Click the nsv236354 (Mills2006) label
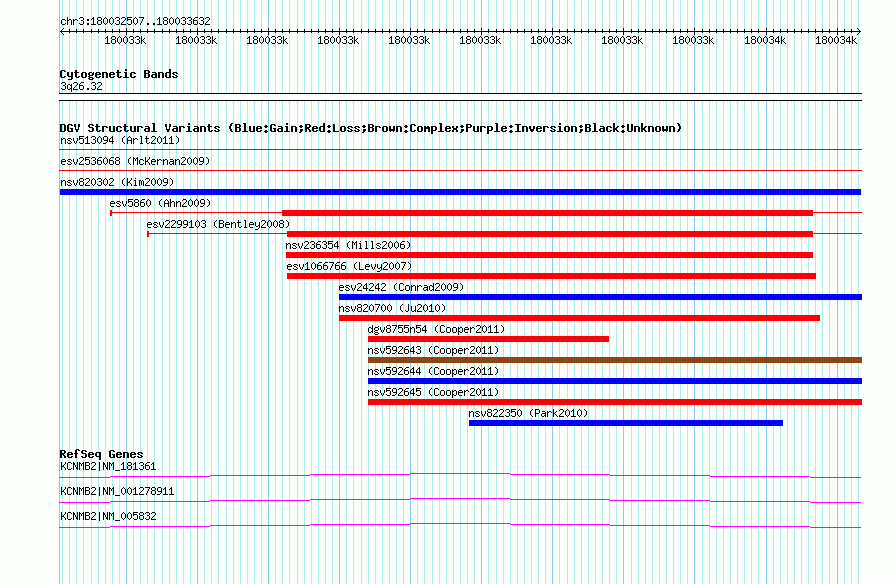 (x=348, y=245)
